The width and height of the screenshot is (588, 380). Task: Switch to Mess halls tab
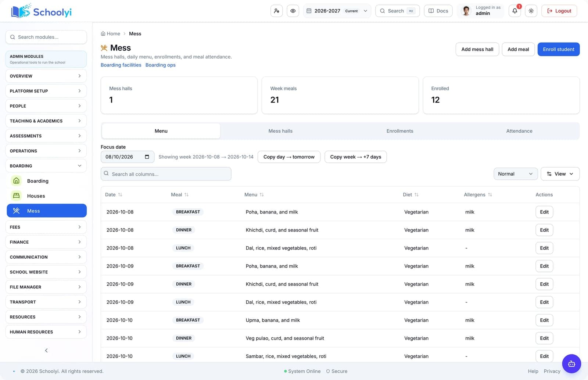tap(280, 131)
